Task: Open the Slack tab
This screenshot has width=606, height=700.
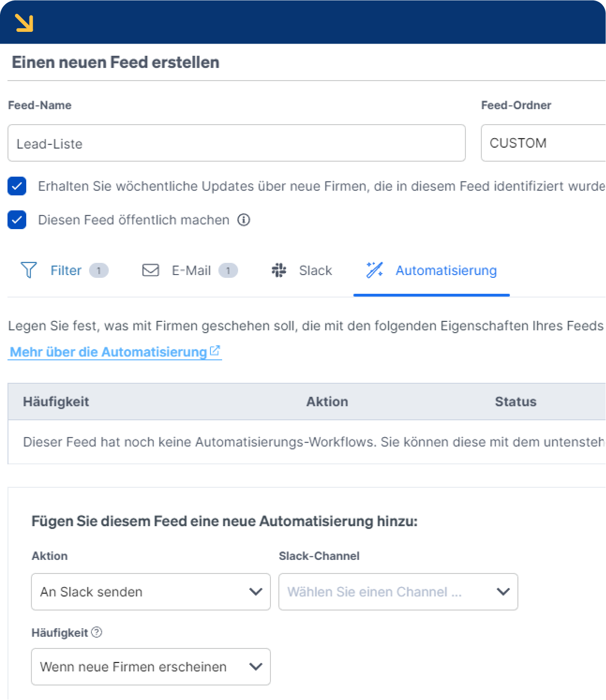Action: pyautogui.click(x=315, y=270)
